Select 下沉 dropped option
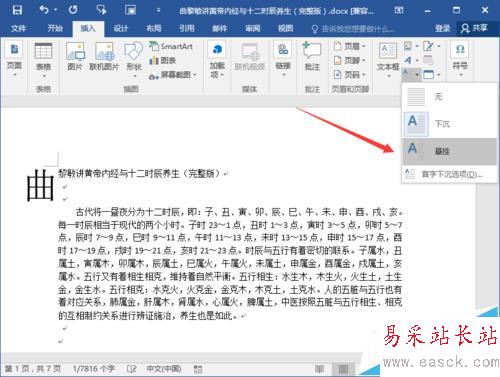The width and height of the screenshot is (500, 377). tap(450, 124)
